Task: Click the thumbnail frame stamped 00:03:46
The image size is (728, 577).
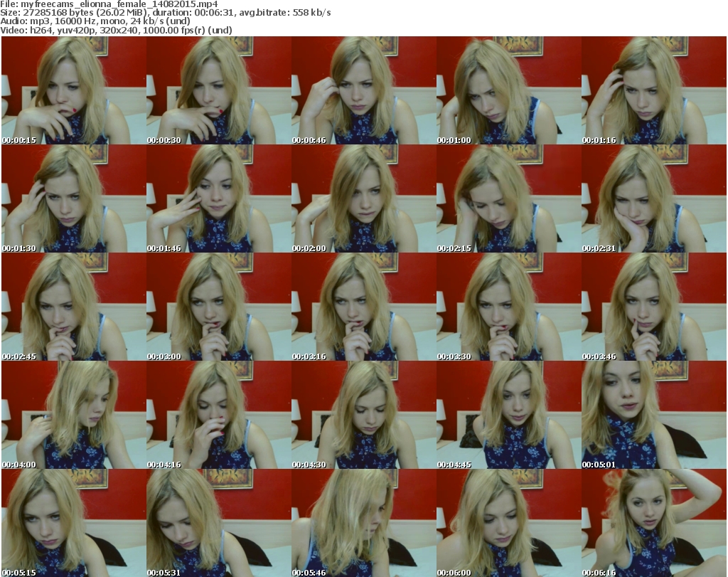Action: [654, 307]
